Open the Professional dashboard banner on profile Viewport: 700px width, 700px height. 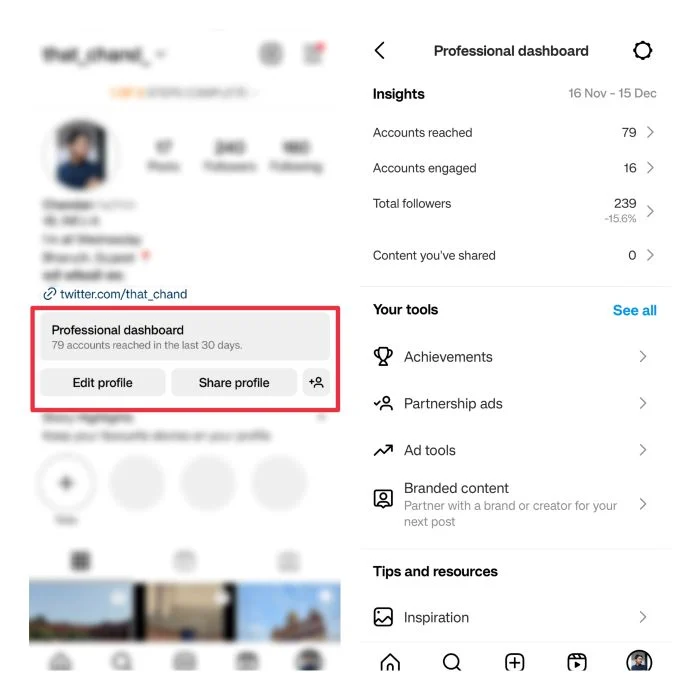185,337
